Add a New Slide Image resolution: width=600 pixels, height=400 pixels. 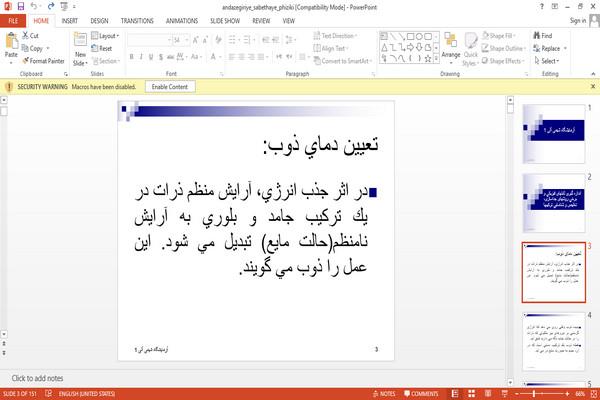[x=80, y=49]
